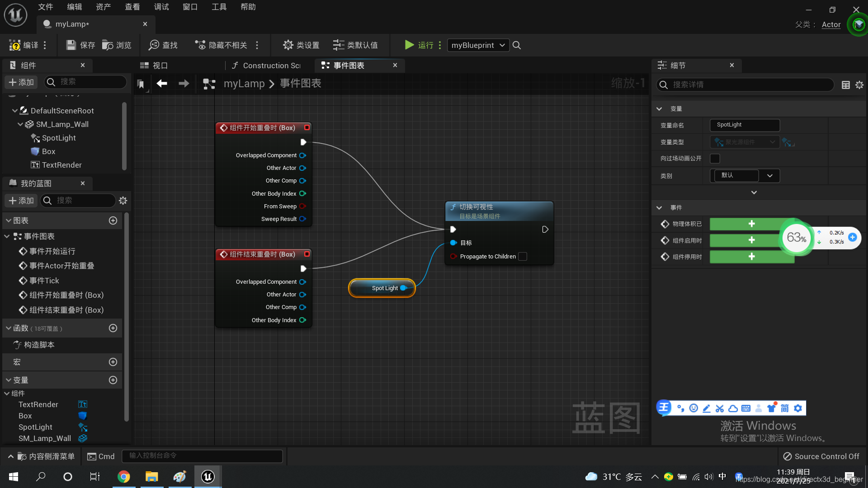Open Class Settings gear icon
Viewport: 868px width, 488px height.
click(x=288, y=45)
